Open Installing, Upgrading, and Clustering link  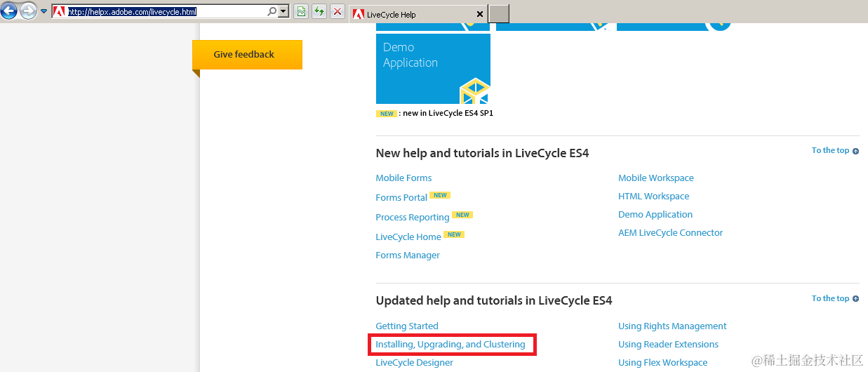tap(450, 345)
